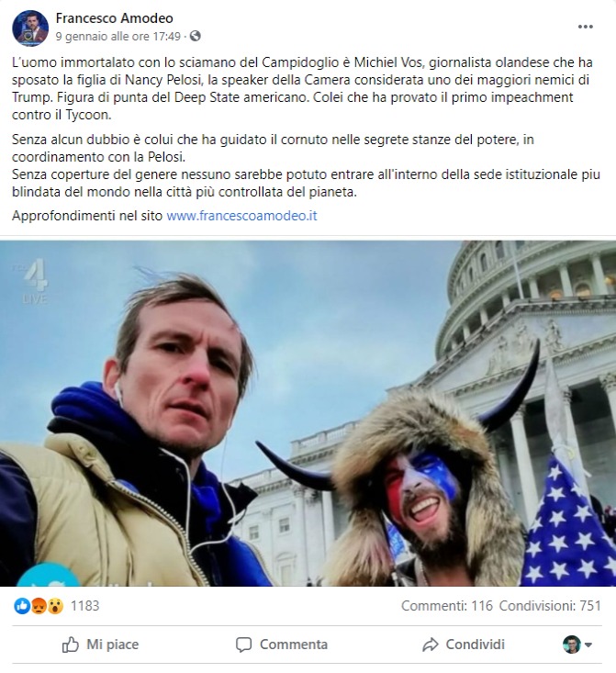Open the post photo of the Capitol
The height and width of the screenshot is (673, 616).
pos(308,413)
